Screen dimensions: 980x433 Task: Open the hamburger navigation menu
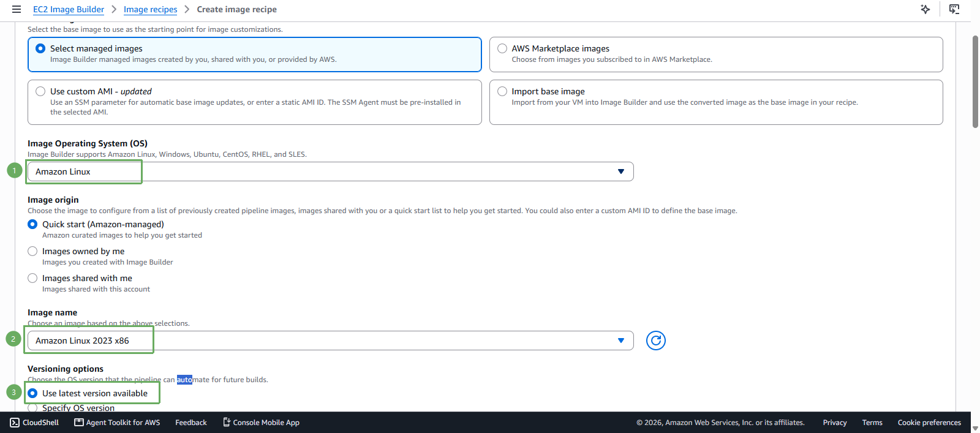coord(17,9)
